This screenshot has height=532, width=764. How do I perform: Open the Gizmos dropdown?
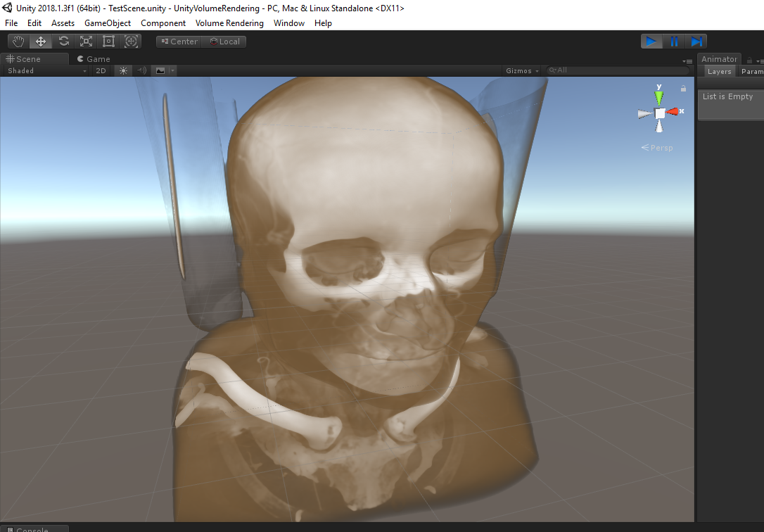tap(523, 70)
